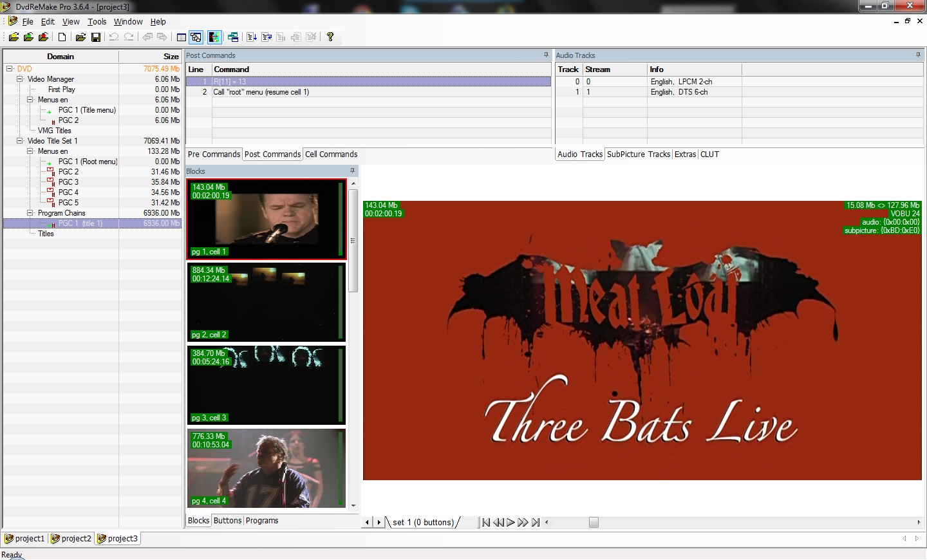Open the Tools menu
The width and height of the screenshot is (927, 560).
pyautogui.click(x=97, y=21)
